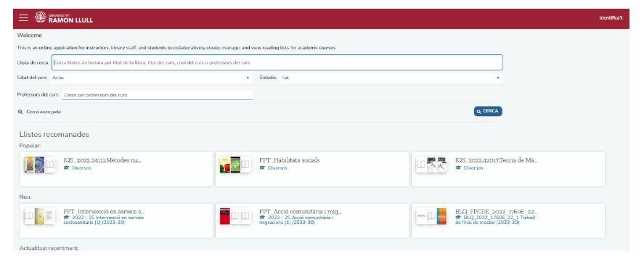Click course link Intervenció en serveis sociosanitaris (2023-30)
Screen dimensions: 644x264
point(104,220)
